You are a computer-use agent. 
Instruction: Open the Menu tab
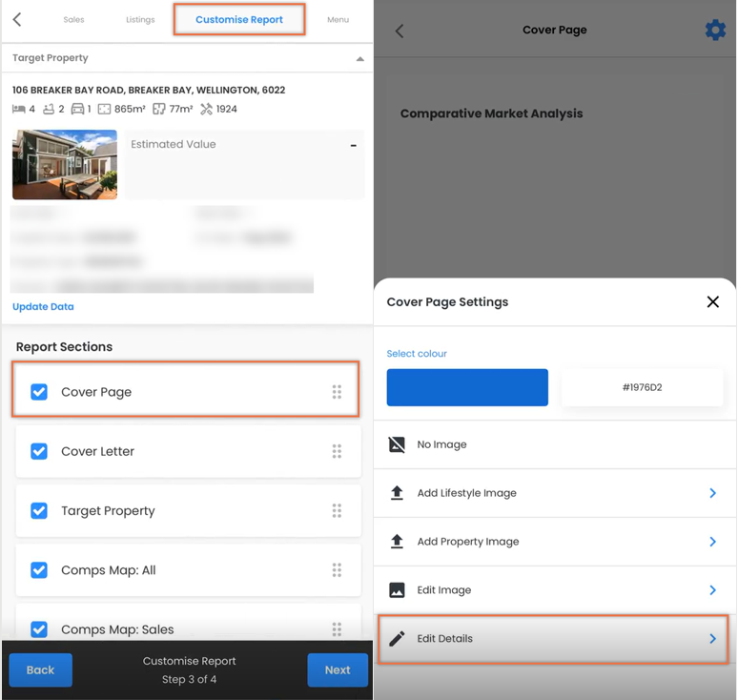tap(338, 20)
